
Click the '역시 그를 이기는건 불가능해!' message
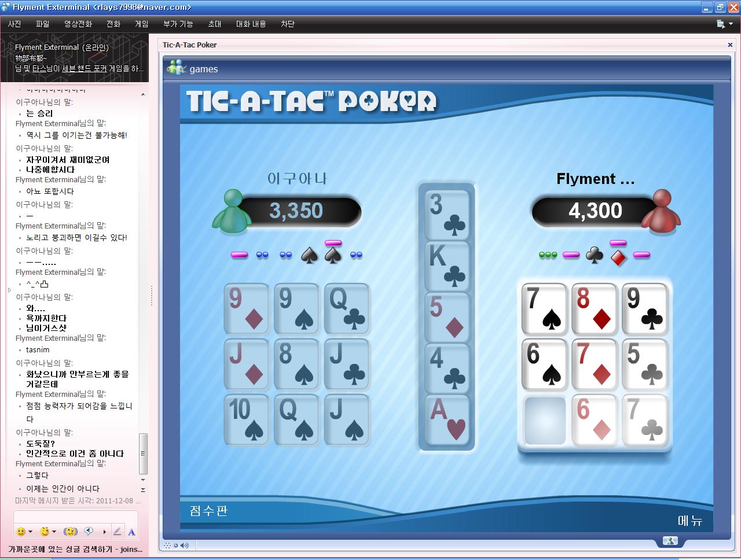[x=76, y=135]
